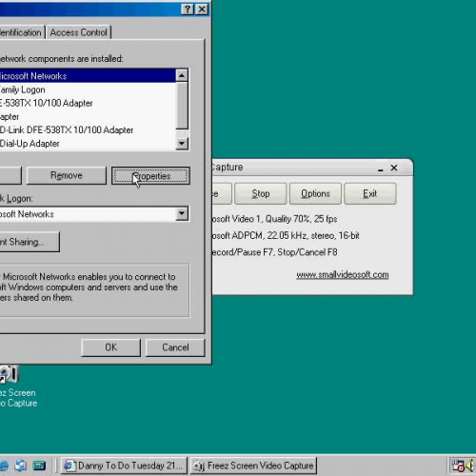Switch to Danny To Do Tuesday taskbar item
This screenshot has width=476, height=476.
coord(124,466)
